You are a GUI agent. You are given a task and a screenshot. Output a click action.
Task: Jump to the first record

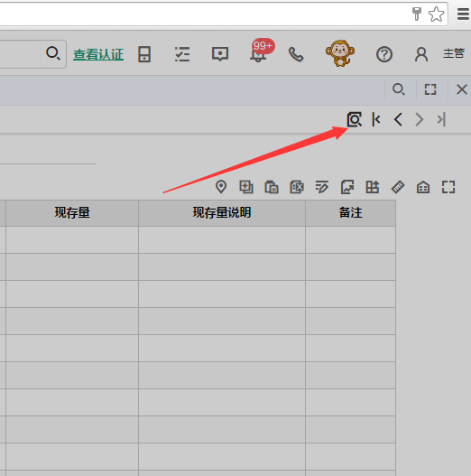[x=376, y=119]
